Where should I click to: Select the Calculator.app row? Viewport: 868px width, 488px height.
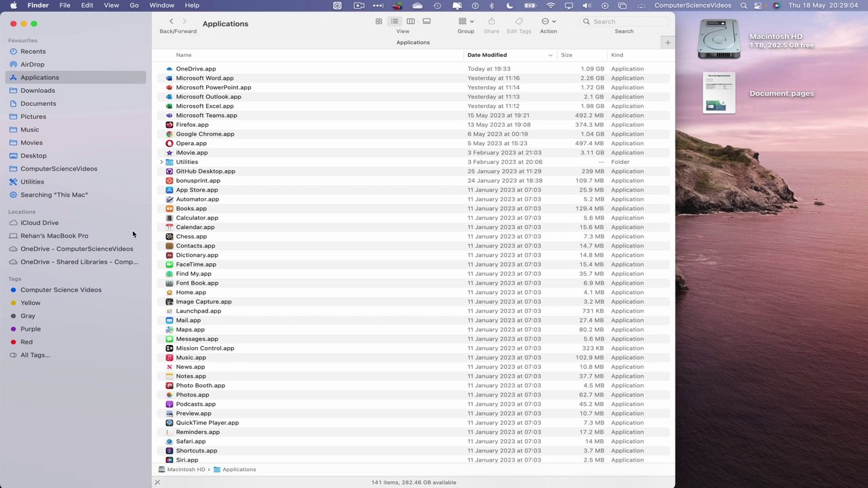414,218
